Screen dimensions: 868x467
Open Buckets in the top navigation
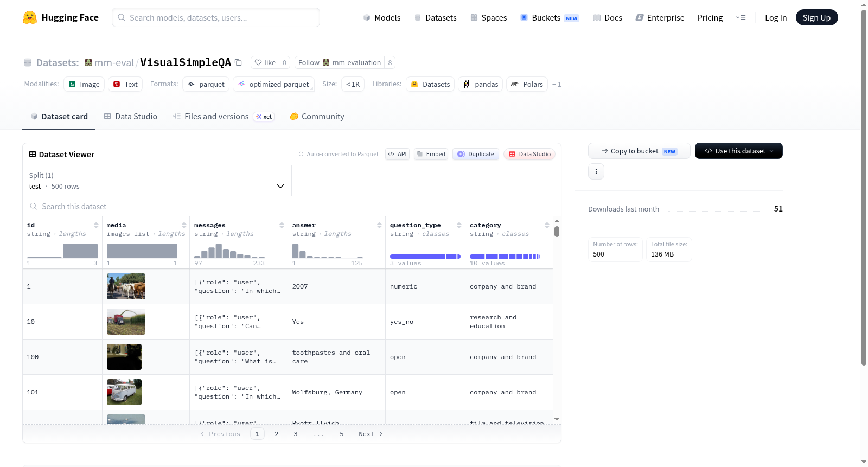550,17
